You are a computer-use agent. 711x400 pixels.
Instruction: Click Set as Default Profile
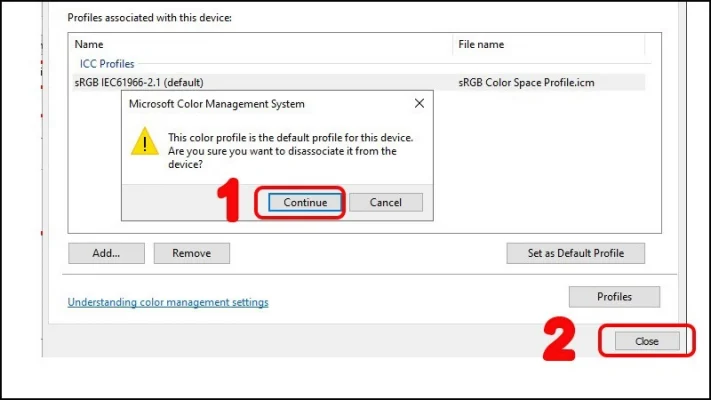tap(574, 253)
